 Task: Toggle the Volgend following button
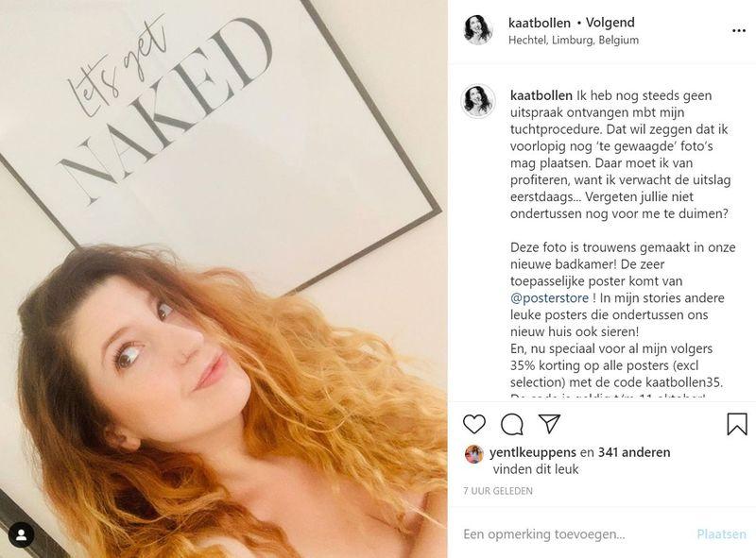coord(610,23)
